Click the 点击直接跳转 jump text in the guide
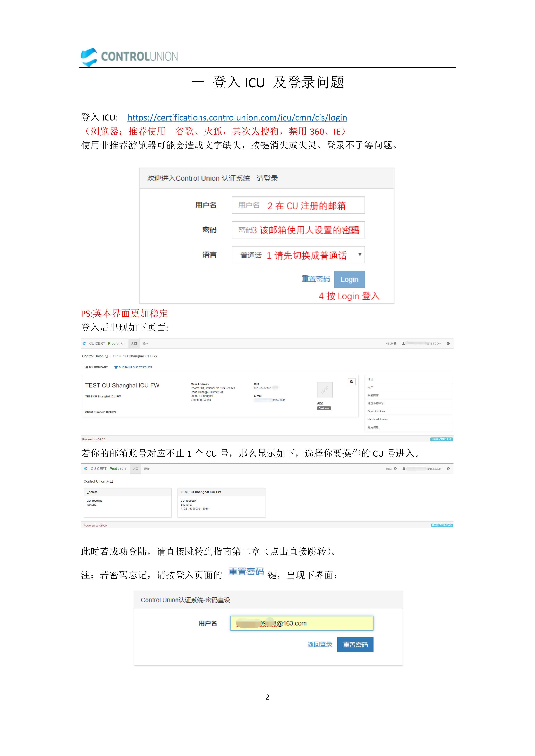 [x=298, y=551]
